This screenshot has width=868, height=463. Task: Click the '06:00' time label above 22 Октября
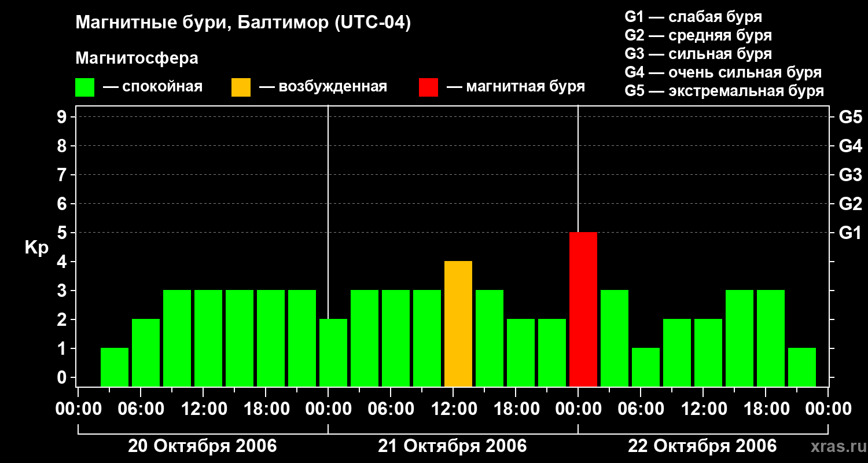[640, 409]
